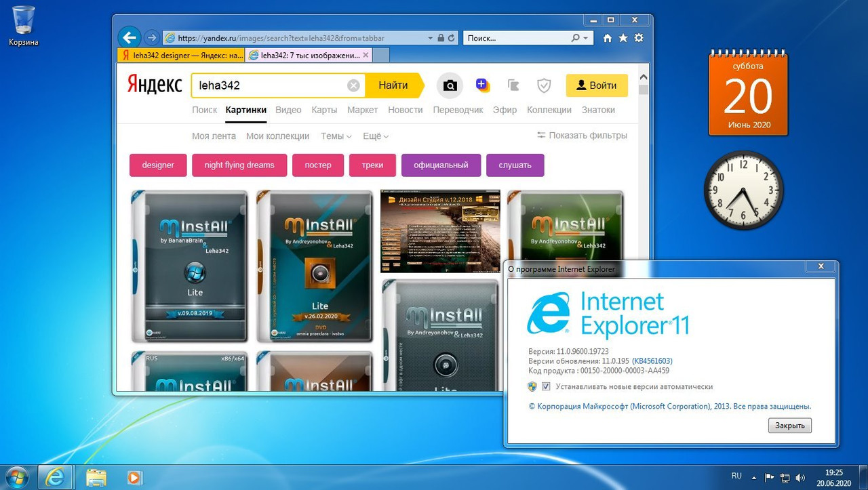
Task: Click the Яндекс logo
Action: coord(155,85)
